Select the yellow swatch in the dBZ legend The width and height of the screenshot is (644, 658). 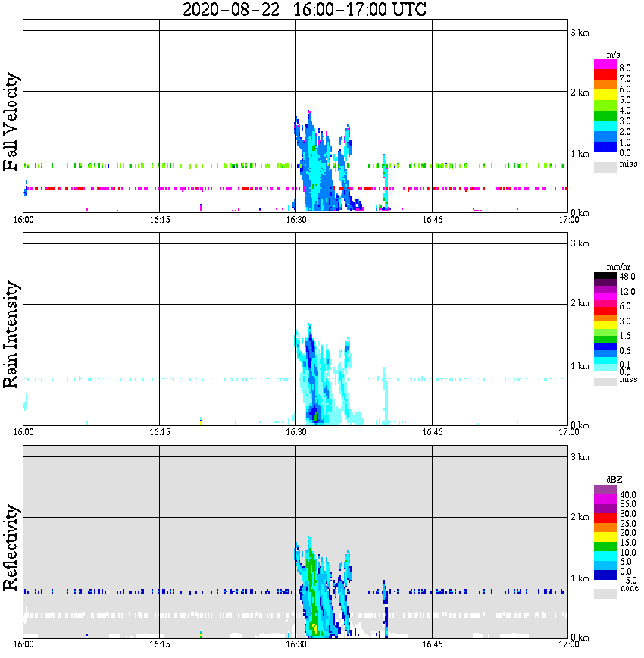pos(605,537)
